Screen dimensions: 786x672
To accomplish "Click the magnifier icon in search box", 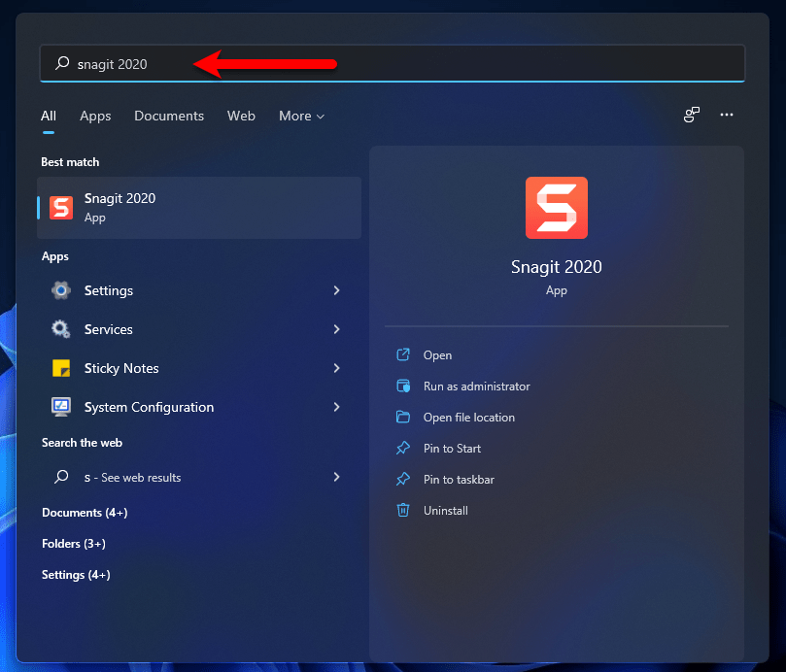I will click(x=62, y=63).
